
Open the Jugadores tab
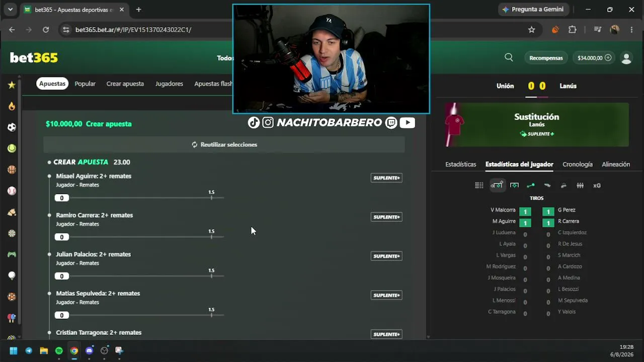pos(169,83)
